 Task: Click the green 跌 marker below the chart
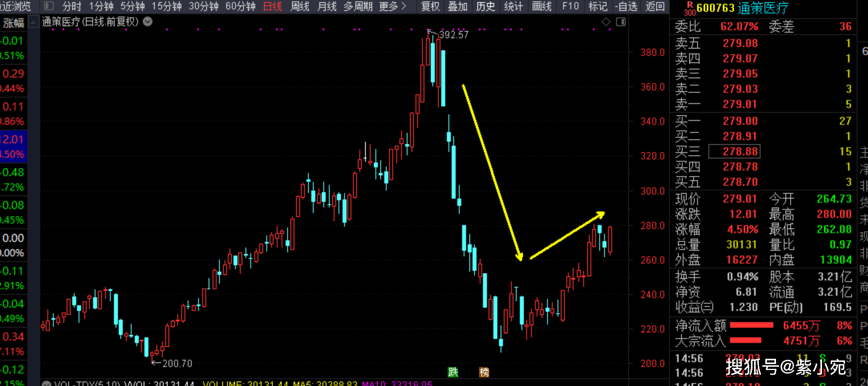tap(453, 372)
